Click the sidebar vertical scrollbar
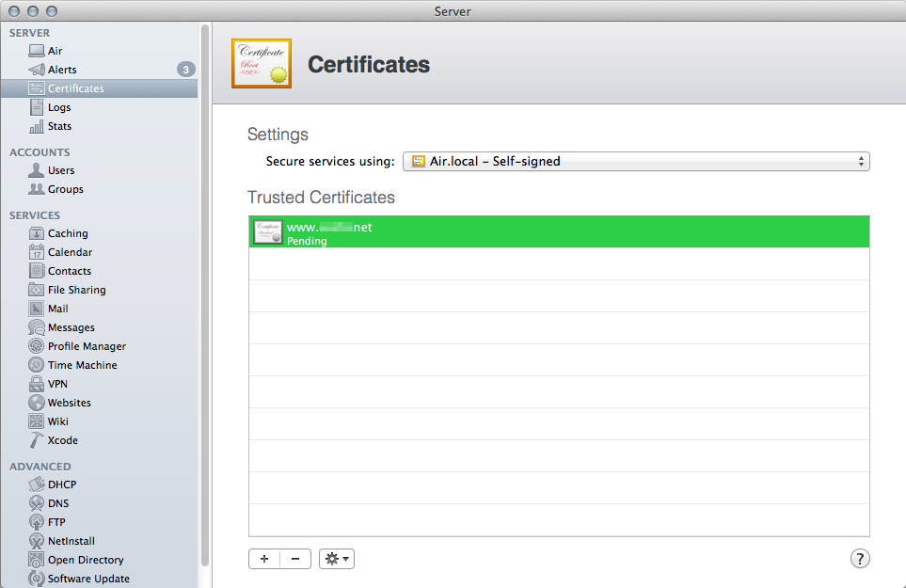 tap(205, 282)
